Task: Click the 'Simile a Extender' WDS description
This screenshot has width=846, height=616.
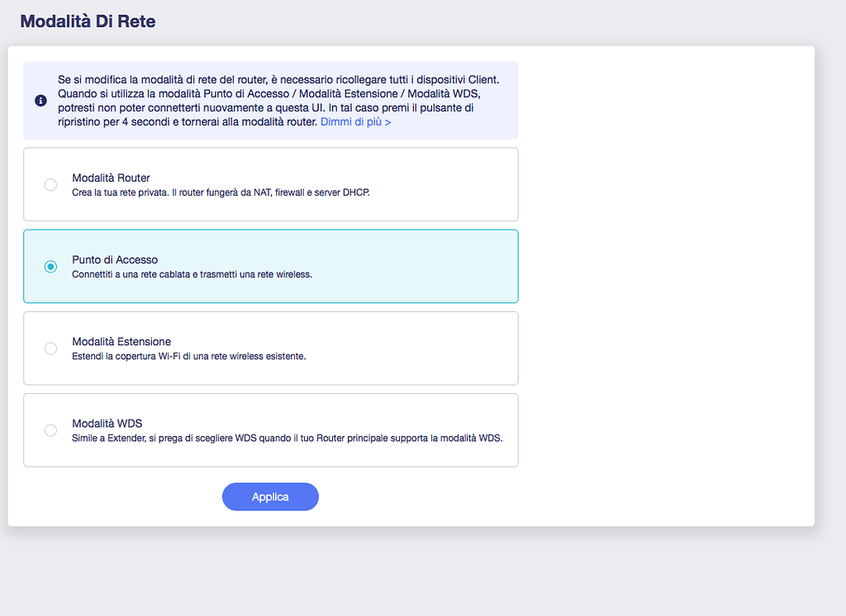Action: [287, 438]
